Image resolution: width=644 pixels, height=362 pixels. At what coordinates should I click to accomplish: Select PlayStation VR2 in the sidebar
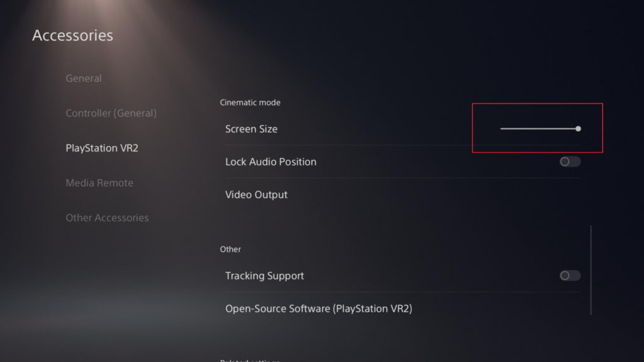[x=101, y=148]
